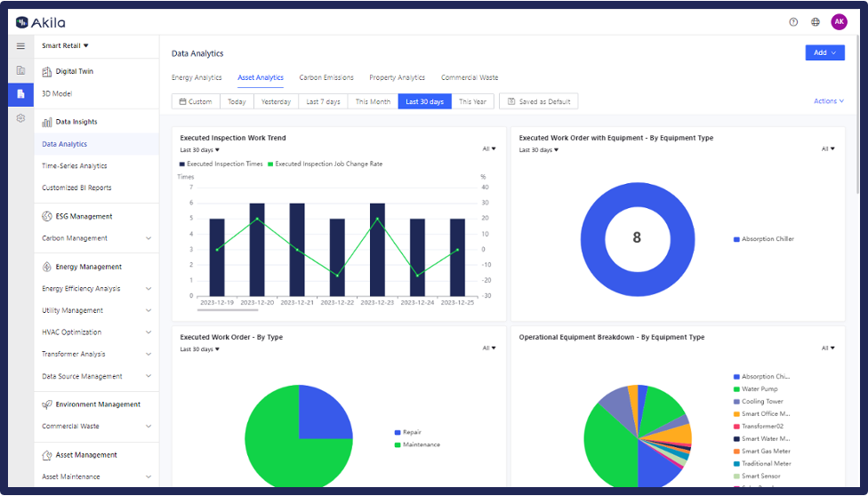Open the help question mark icon
The width and height of the screenshot is (868, 496).
click(793, 22)
